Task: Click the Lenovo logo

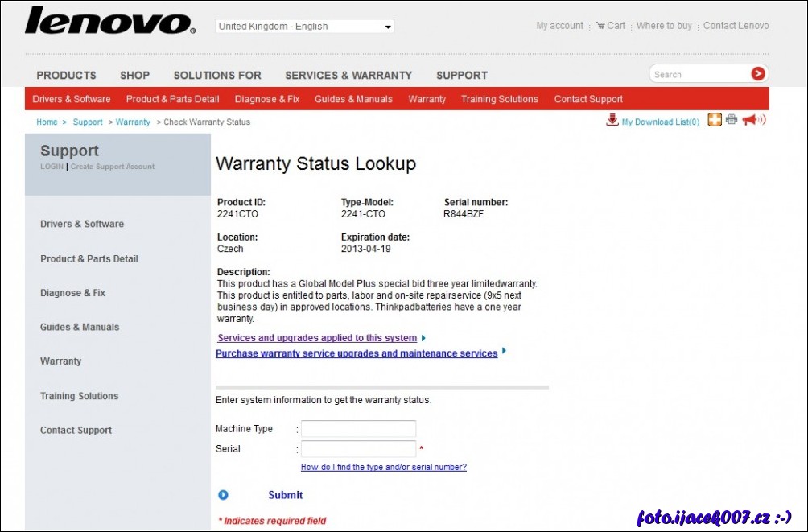Action: [109, 22]
